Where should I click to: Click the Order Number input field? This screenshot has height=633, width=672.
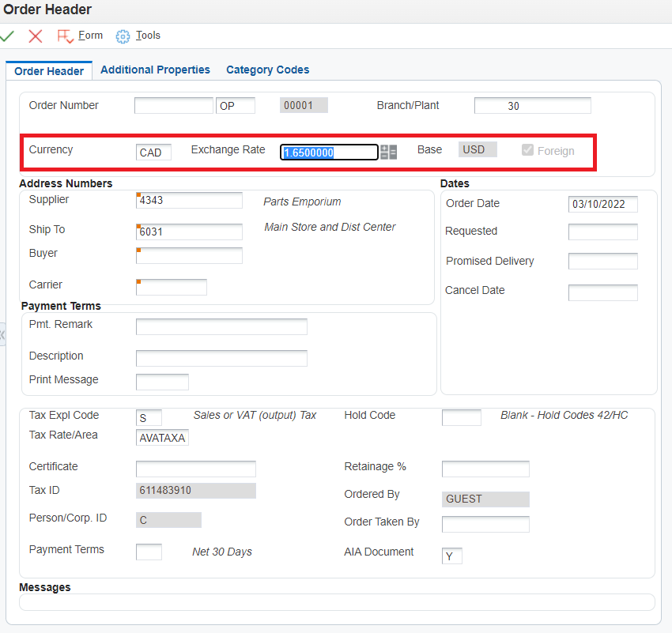coord(174,105)
